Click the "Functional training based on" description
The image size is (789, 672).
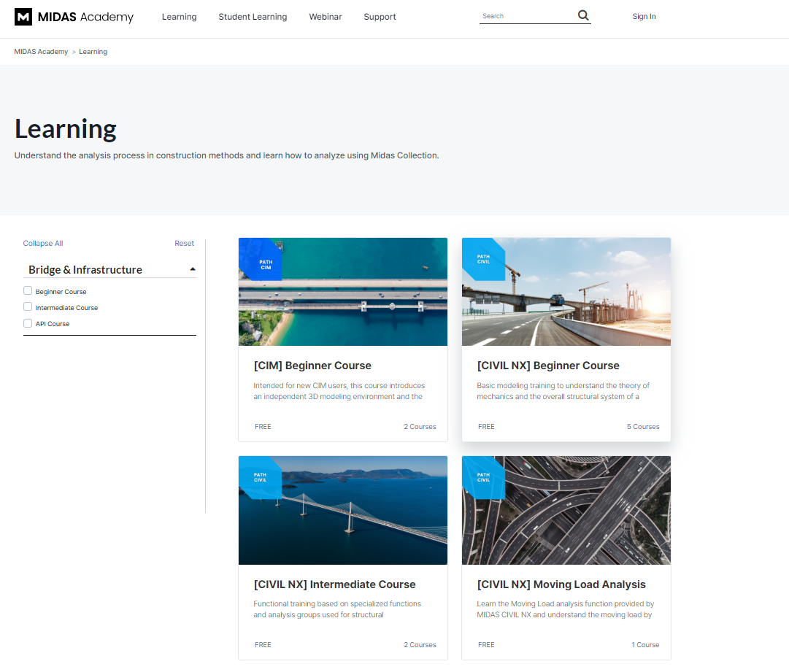[x=337, y=610]
